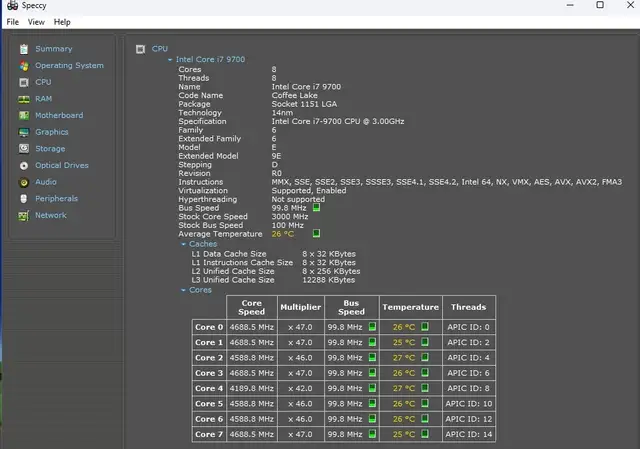Screen dimensions: 640x449
Task: Click Core 6 temperature green indicator
Action: 424,418
